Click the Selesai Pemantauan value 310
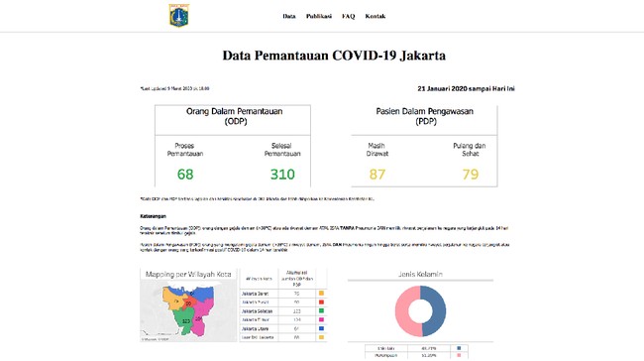The height and width of the screenshot is (361, 644). 282,175
